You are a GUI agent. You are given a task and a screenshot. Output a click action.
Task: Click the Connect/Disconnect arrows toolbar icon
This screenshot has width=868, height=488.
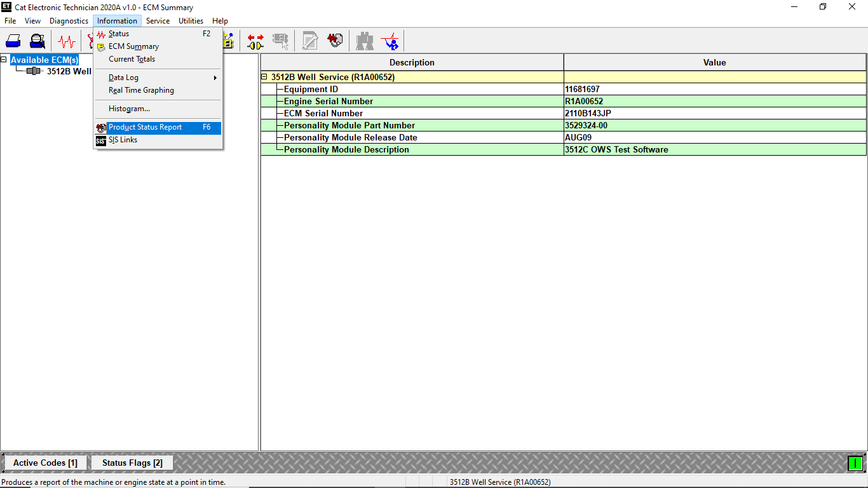click(255, 40)
